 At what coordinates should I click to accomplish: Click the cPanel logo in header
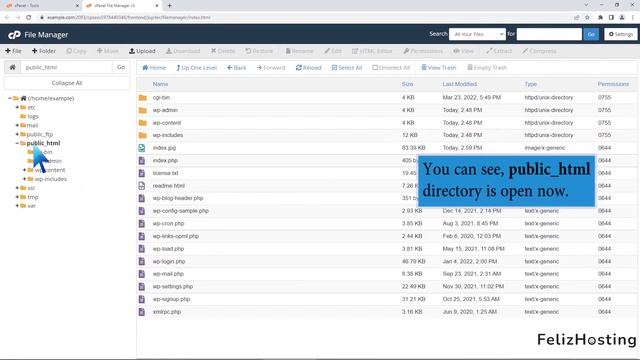tap(14, 35)
